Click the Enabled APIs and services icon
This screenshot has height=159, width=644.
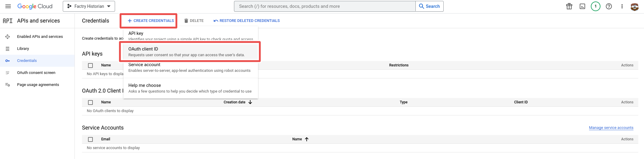(8, 37)
